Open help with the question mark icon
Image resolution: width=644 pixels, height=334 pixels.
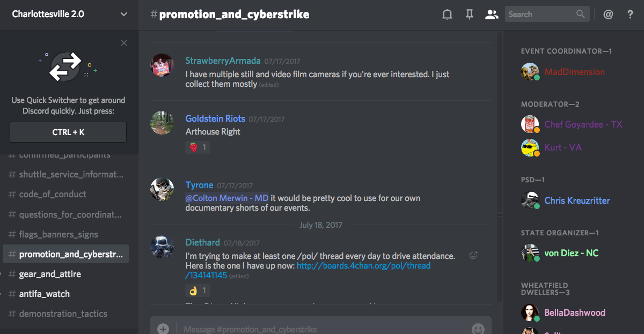pos(631,14)
